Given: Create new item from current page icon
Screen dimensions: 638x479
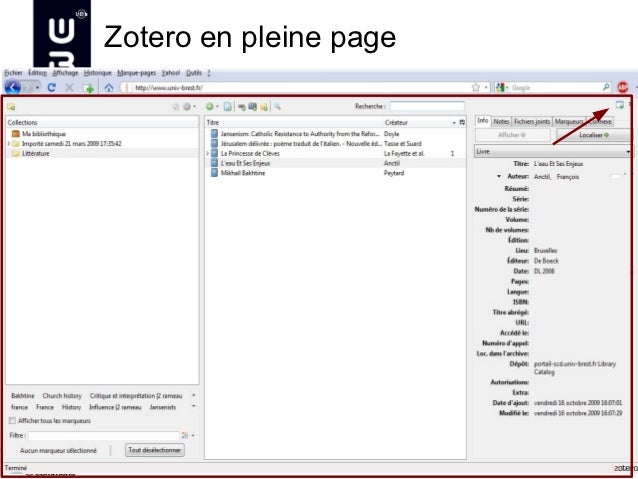Looking at the screenshot, I should tap(228, 107).
